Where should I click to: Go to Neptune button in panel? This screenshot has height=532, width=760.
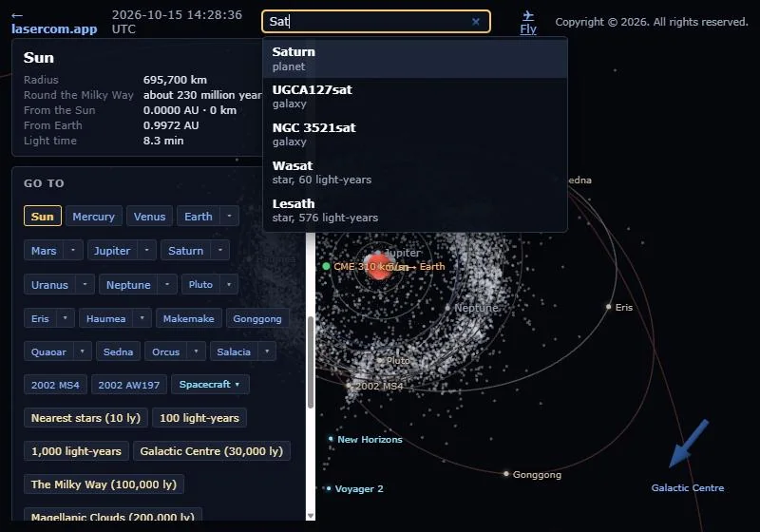pyautogui.click(x=128, y=284)
